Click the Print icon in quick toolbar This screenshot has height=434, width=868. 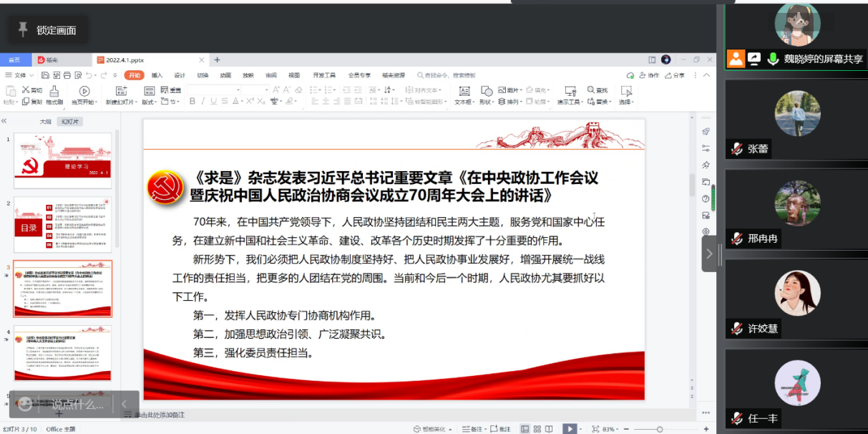pos(67,75)
